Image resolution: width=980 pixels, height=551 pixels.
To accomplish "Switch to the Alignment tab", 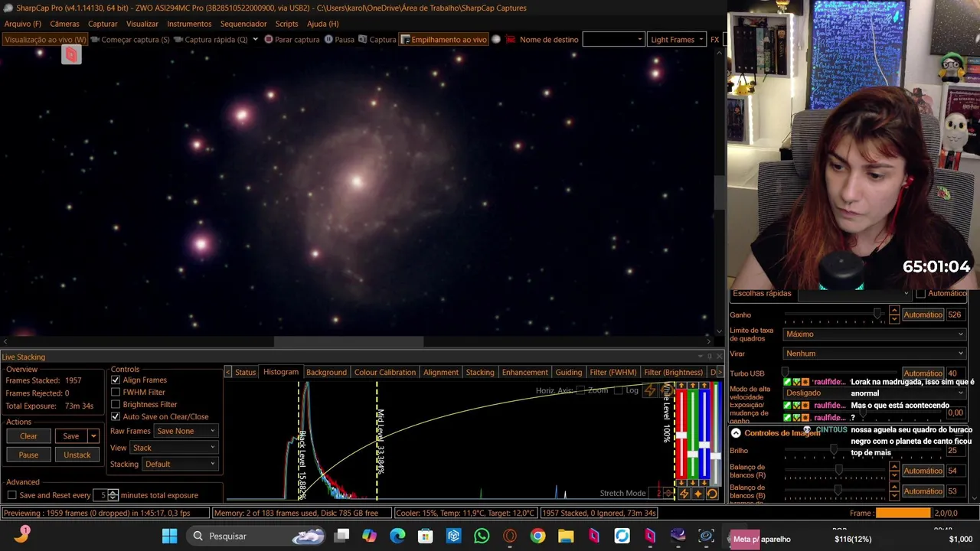I will (441, 372).
